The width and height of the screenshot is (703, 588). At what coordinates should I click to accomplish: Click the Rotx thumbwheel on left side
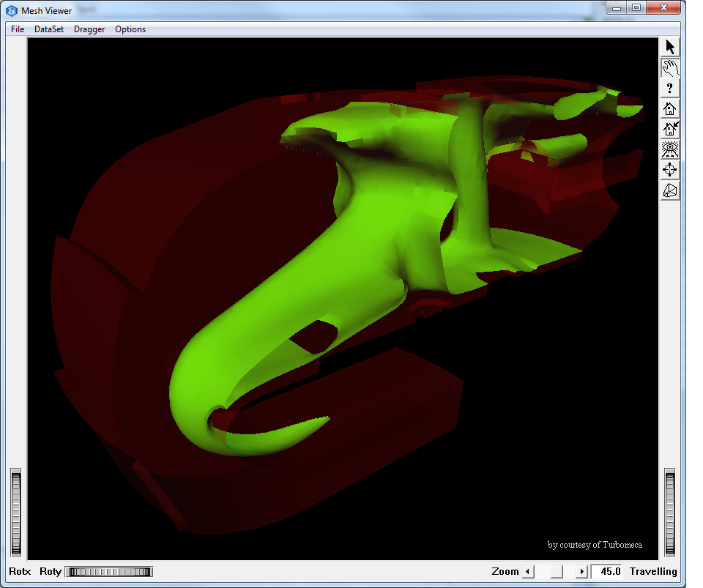pyautogui.click(x=15, y=513)
